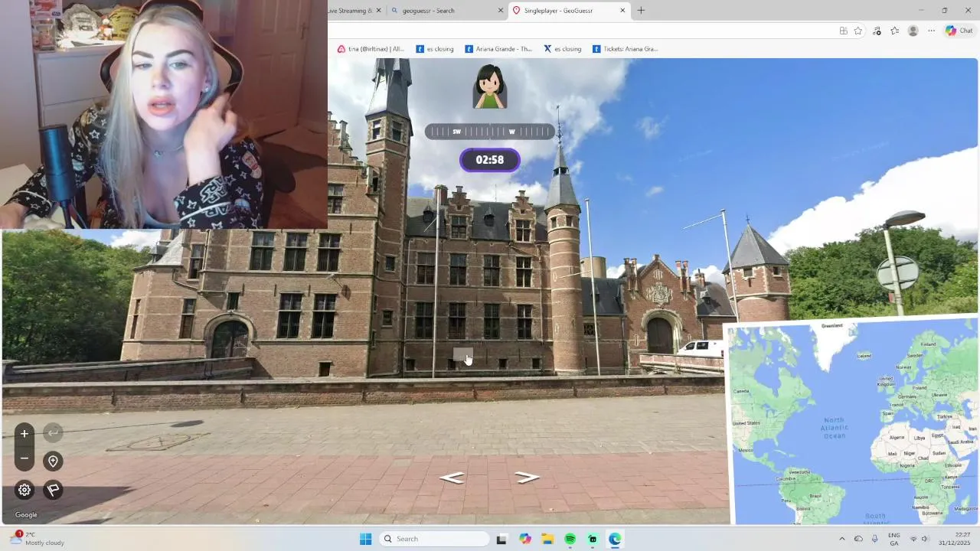Click the OneDrive cloud tray icon
The height and width of the screenshot is (551, 980).
point(858,539)
